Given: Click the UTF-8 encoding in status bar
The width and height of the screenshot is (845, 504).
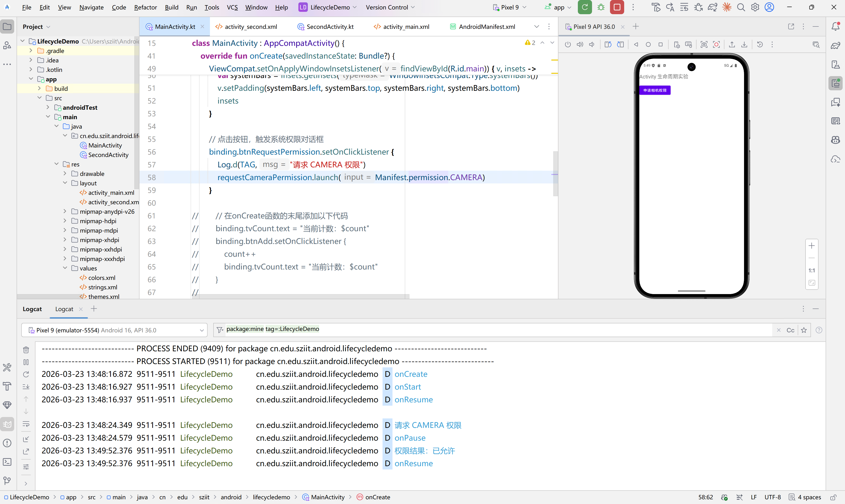Looking at the screenshot, I should 773,497.
